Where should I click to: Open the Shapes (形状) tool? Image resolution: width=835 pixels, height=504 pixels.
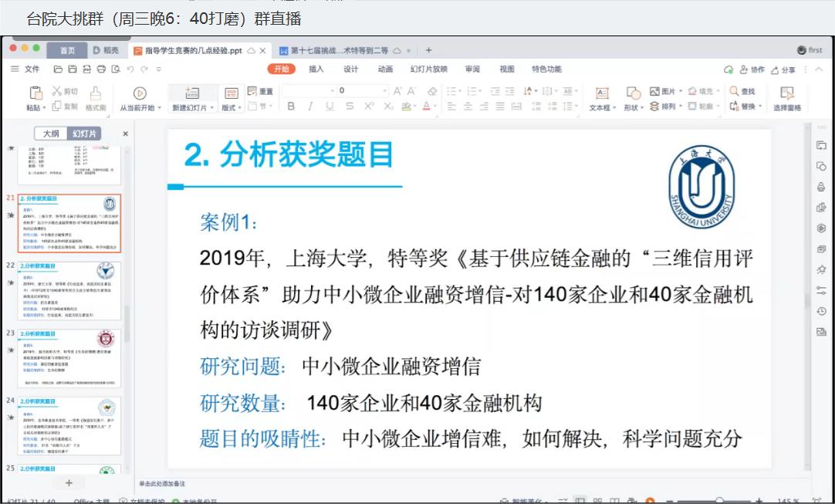coord(633,93)
